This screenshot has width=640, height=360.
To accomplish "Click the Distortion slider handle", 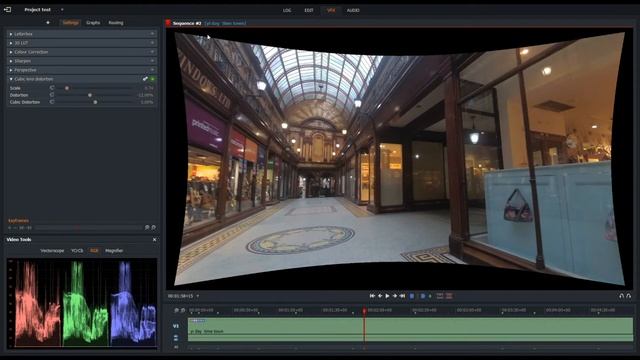I will tap(90, 95).
